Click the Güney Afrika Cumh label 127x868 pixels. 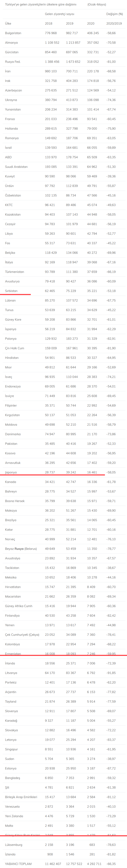[x=19, y=606]
